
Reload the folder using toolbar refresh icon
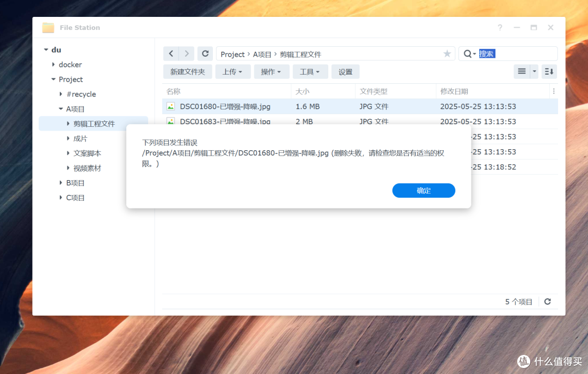click(x=205, y=54)
